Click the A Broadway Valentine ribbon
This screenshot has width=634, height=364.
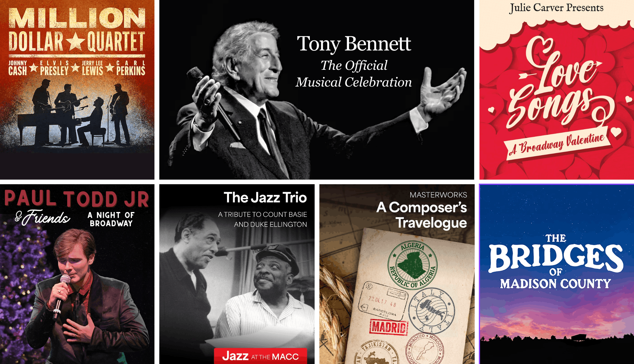(558, 144)
